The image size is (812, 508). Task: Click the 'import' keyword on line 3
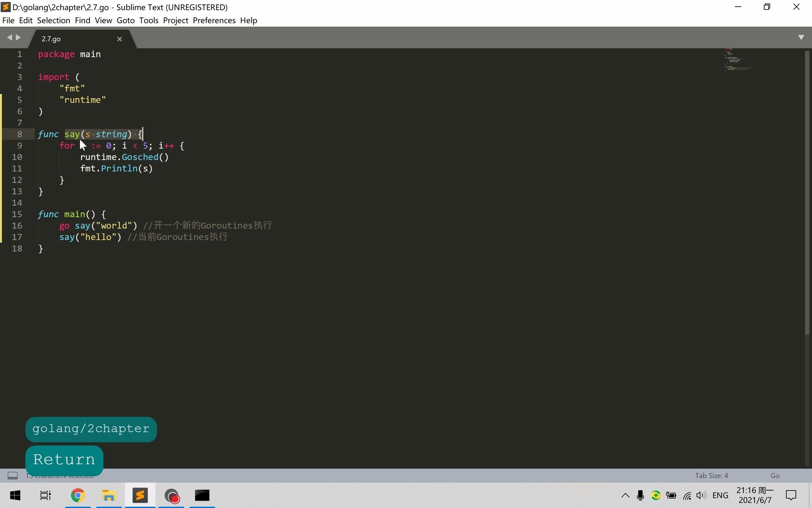point(54,77)
